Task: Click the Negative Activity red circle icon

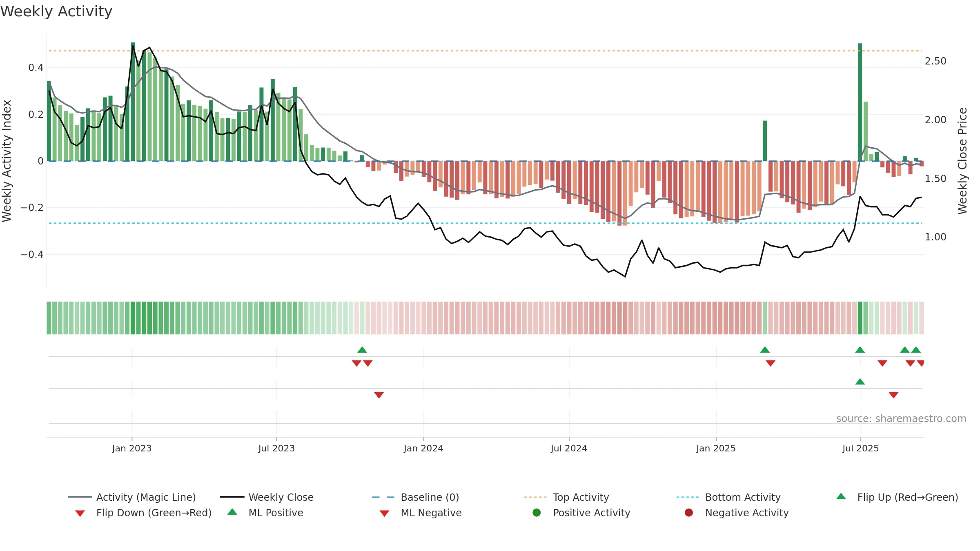Action: [x=689, y=513]
